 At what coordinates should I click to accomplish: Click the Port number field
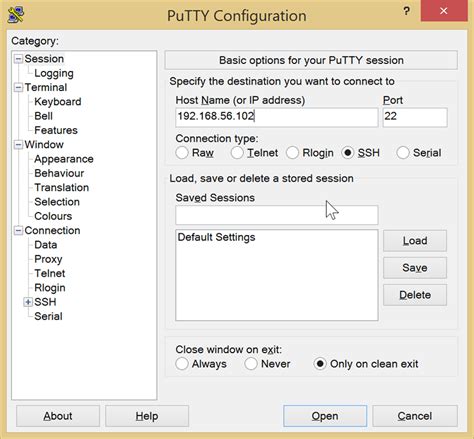415,117
